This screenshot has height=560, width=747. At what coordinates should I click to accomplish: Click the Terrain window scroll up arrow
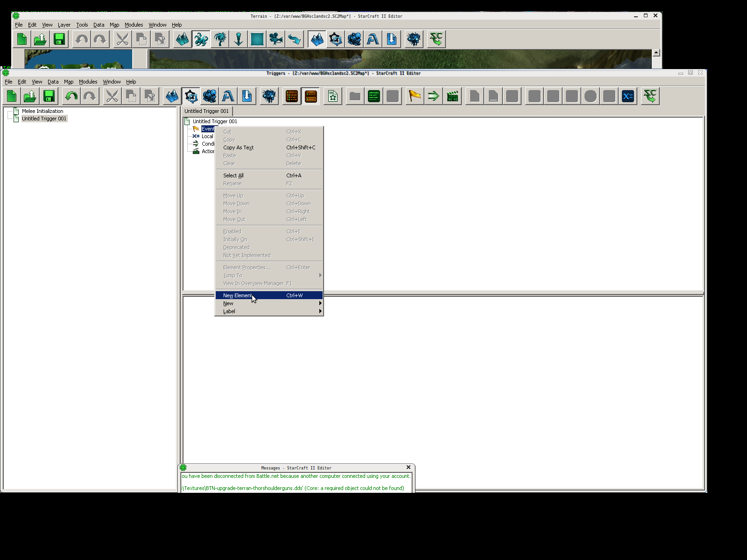(x=656, y=53)
